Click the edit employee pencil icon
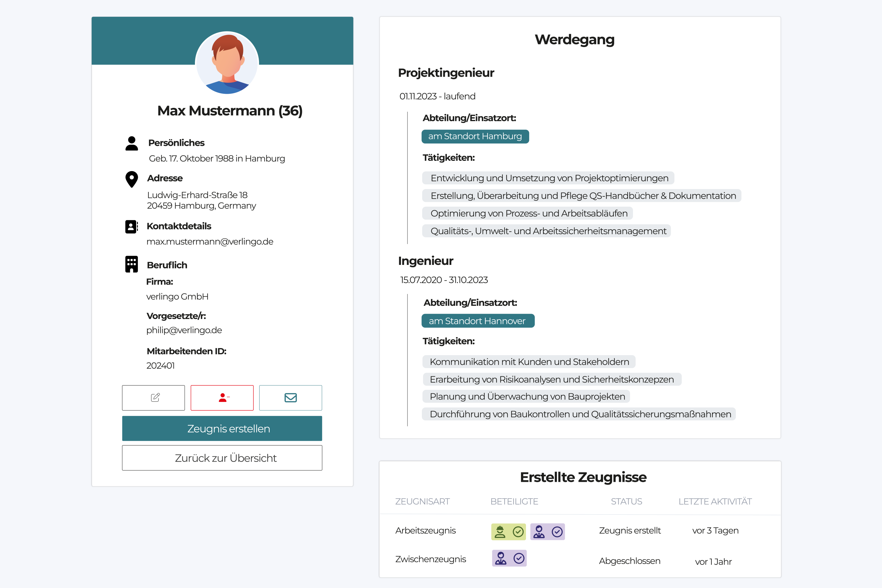The image size is (882, 588). click(x=153, y=397)
